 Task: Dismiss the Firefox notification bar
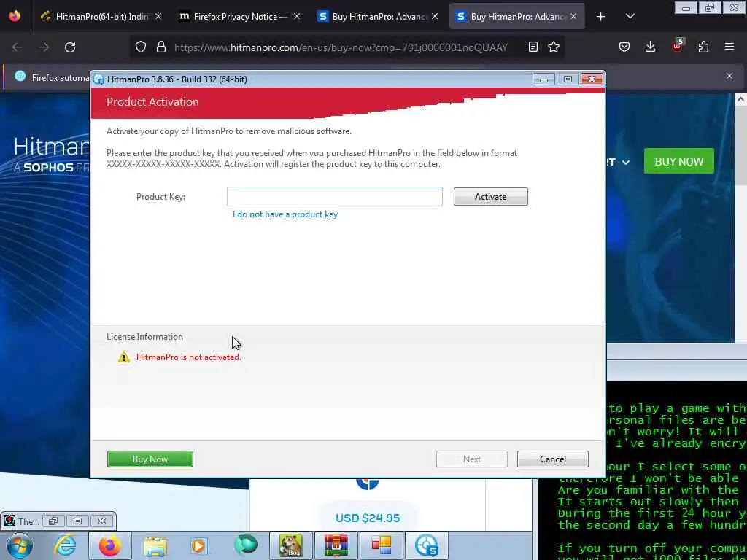tap(729, 76)
